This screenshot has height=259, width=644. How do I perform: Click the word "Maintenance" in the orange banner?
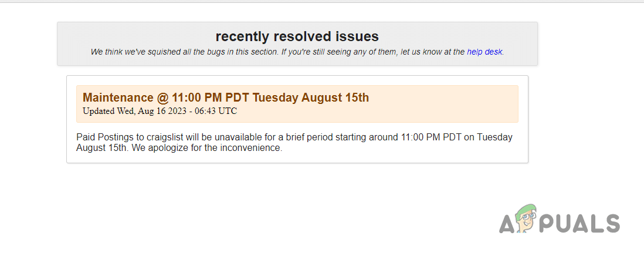coord(117,97)
